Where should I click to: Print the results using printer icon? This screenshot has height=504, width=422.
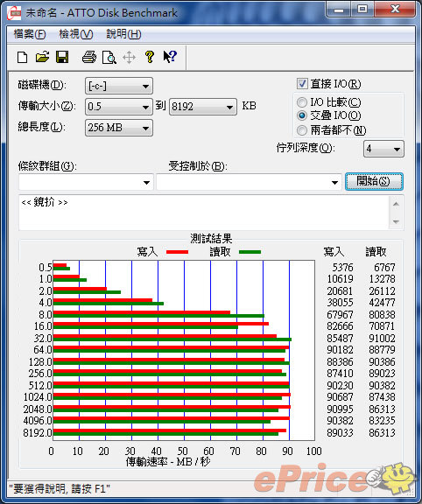(x=89, y=57)
